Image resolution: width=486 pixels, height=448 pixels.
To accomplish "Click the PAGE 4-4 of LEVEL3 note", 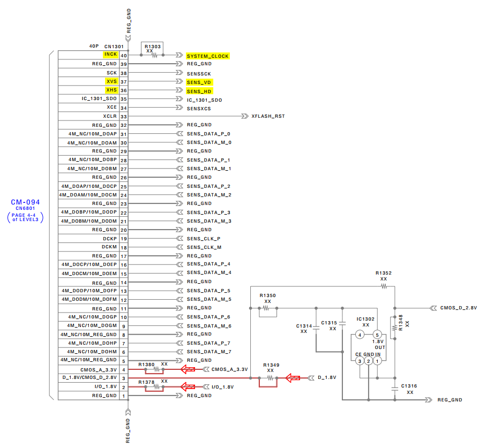I will pyautogui.click(x=25, y=217).
